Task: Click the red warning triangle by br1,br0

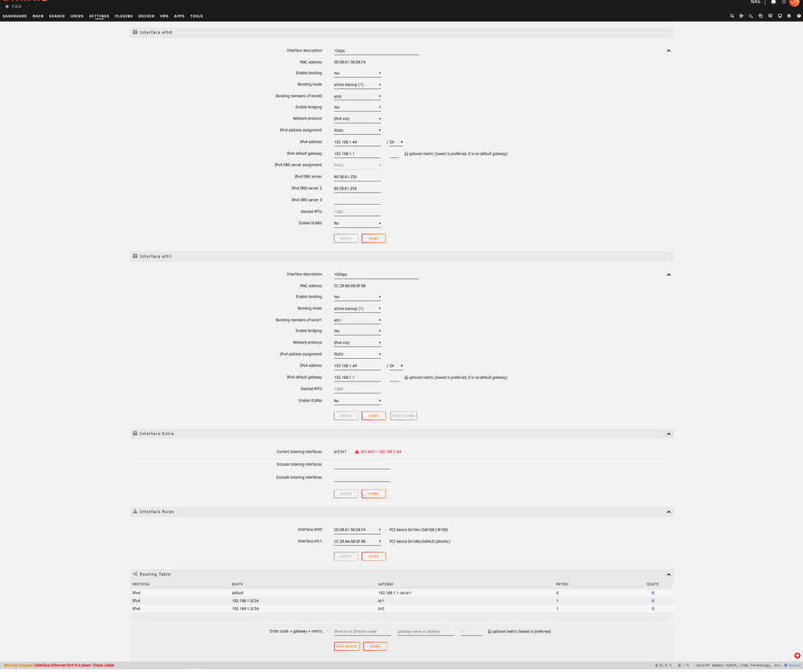Action: (357, 452)
